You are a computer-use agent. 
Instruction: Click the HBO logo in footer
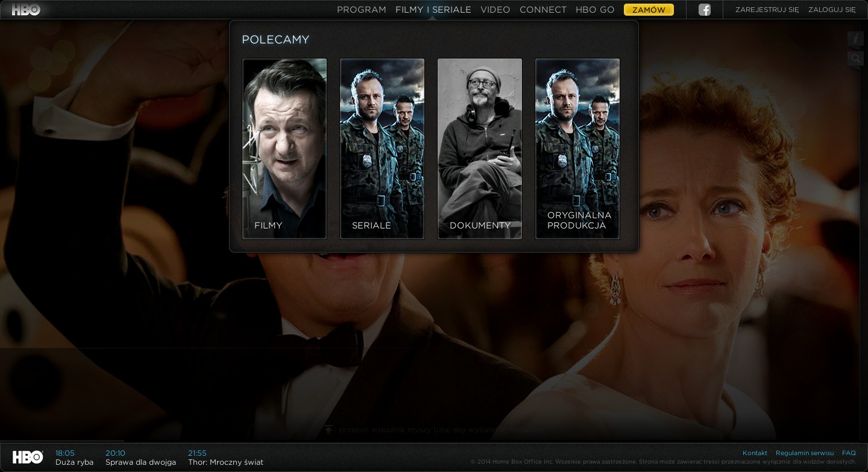point(28,457)
